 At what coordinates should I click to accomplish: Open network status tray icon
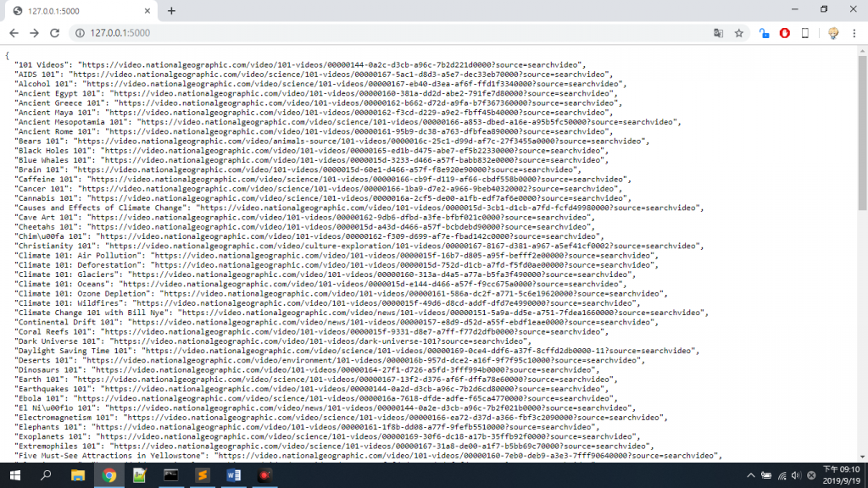[x=782, y=475]
